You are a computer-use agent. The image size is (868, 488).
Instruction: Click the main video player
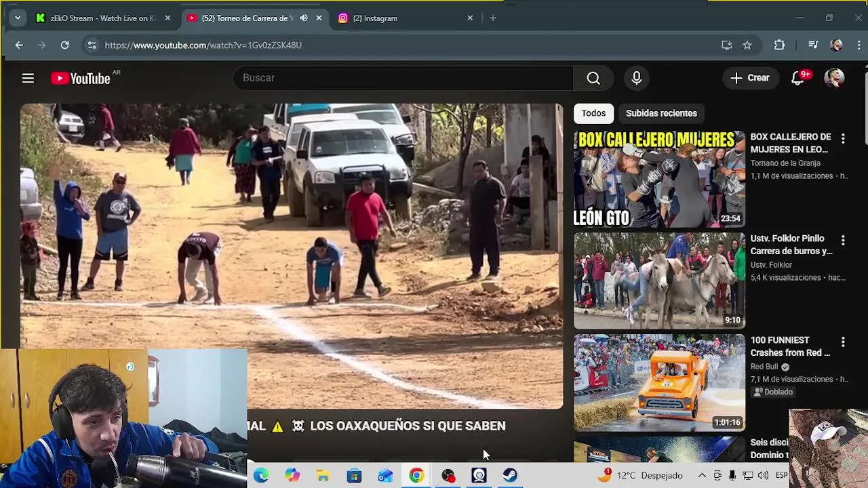(292, 256)
